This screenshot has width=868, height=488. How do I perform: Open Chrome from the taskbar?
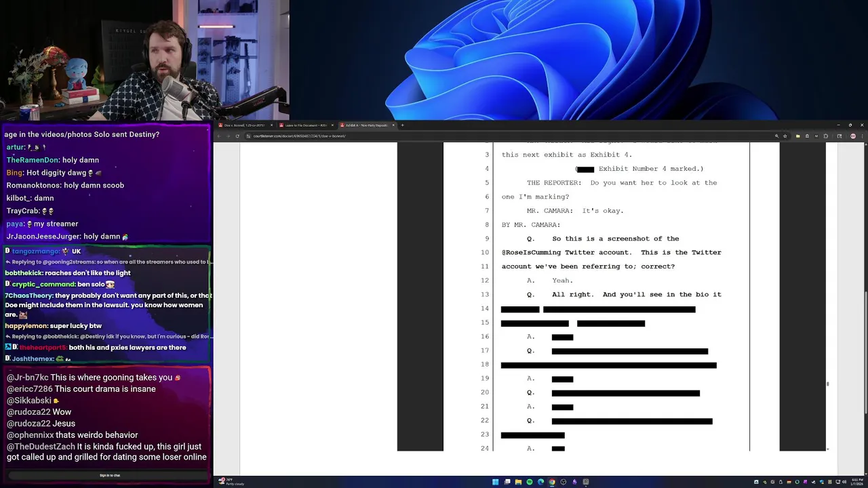pos(552,482)
